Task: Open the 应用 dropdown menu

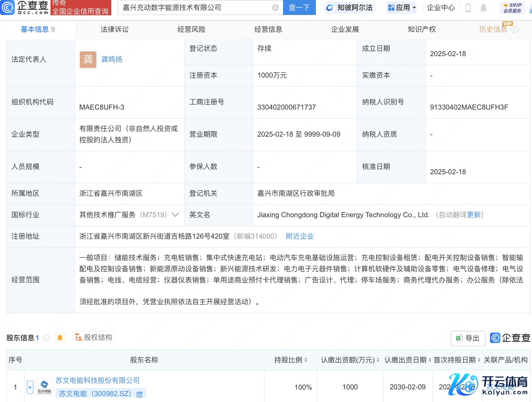Action: tap(402, 8)
